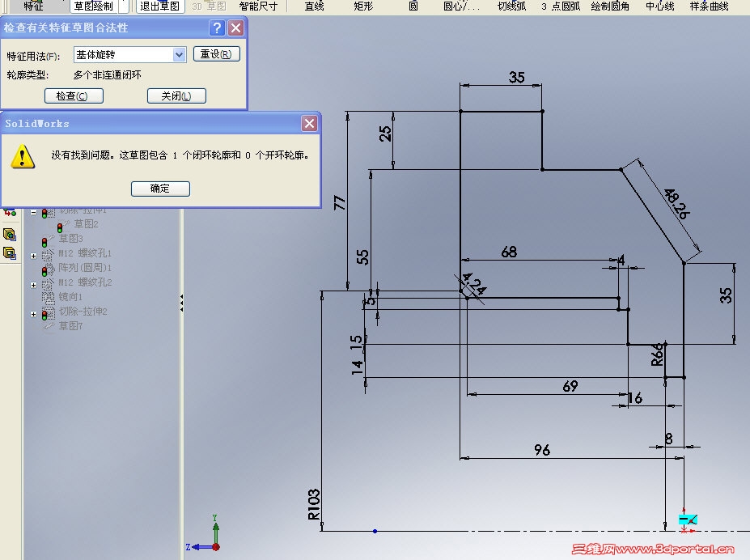Select the 14 vertical dimension
Image resolution: width=750 pixels, height=560 pixels.
click(357, 367)
